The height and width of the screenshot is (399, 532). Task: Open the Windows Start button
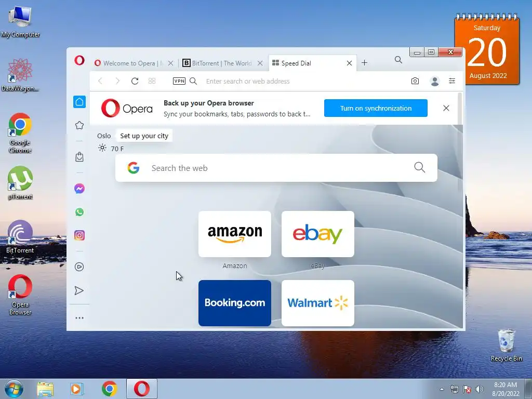click(14, 389)
